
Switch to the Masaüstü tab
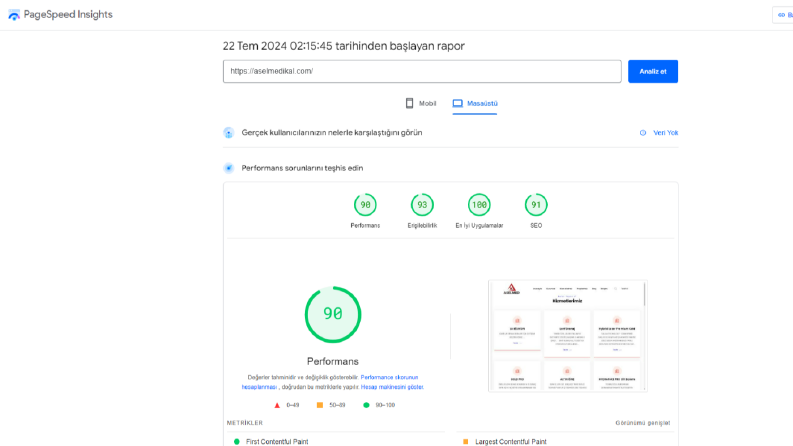pyautogui.click(x=475, y=104)
